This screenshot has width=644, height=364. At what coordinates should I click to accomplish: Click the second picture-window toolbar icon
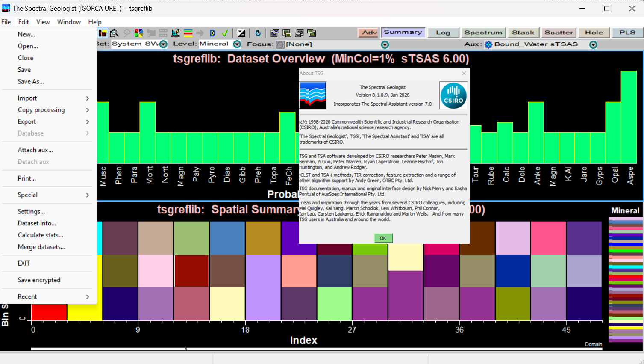point(287,33)
